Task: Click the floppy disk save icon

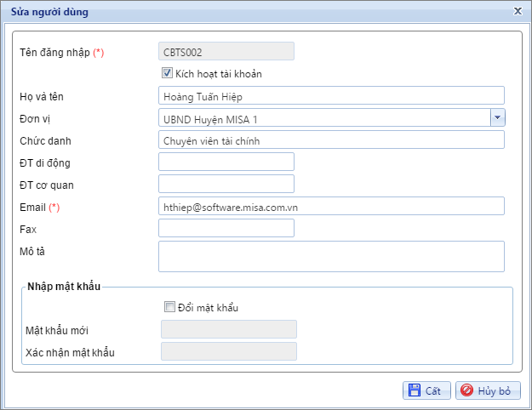Action: coord(414,390)
